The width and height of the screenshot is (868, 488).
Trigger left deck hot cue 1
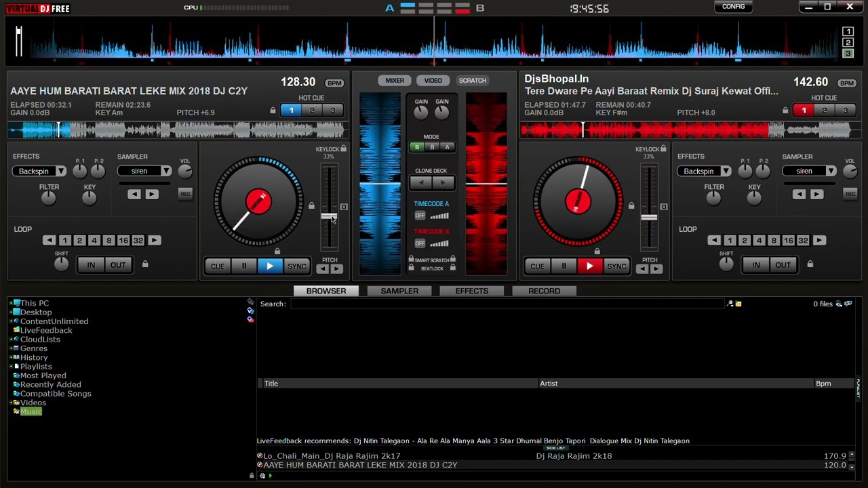(292, 110)
